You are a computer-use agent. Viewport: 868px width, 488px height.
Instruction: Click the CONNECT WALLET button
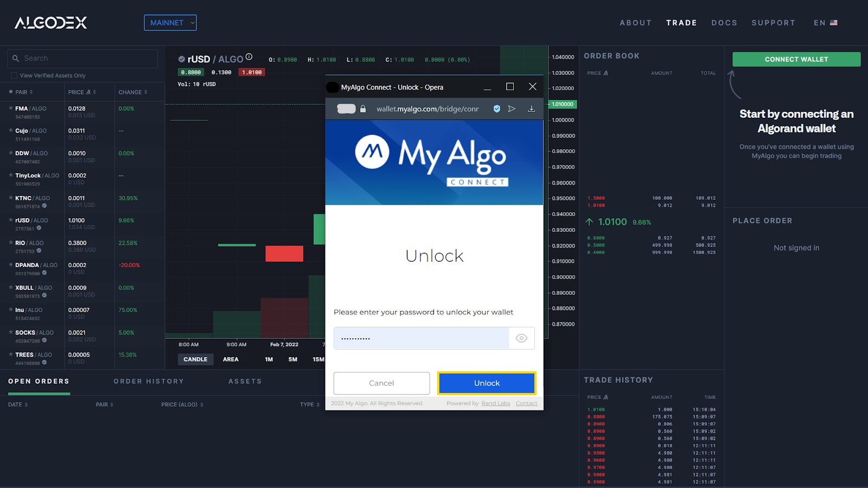pos(796,59)
